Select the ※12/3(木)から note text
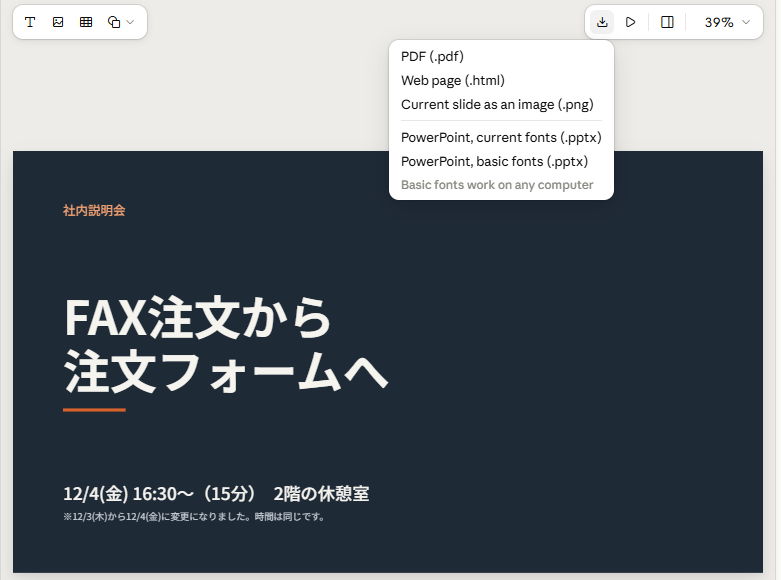781x580 pixels. click(195, 517)
